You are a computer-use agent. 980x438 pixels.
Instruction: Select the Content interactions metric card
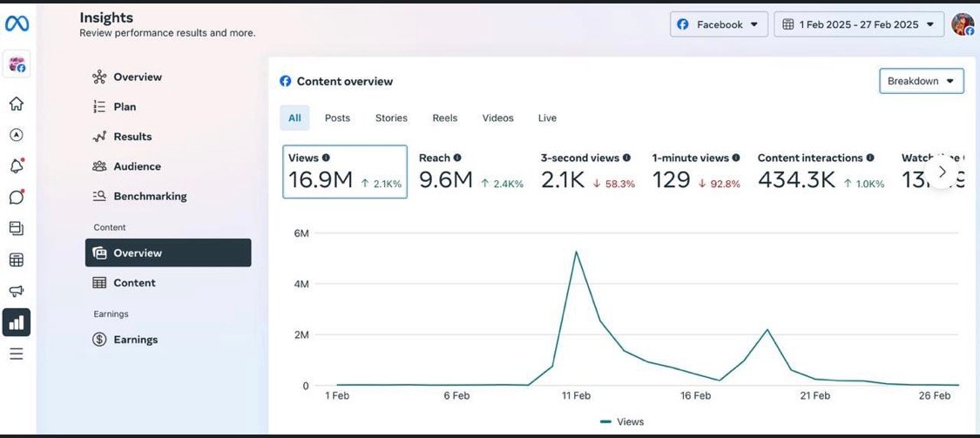tap(821, 172)
